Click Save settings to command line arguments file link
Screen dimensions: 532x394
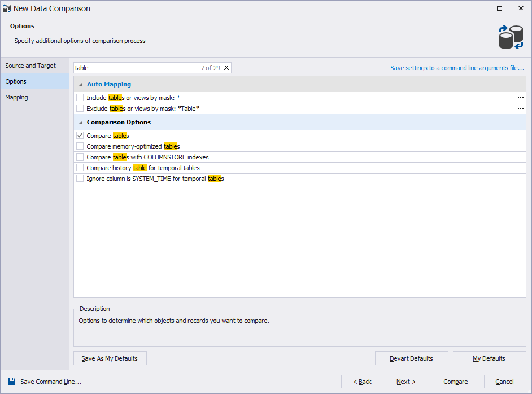[457, 68]
